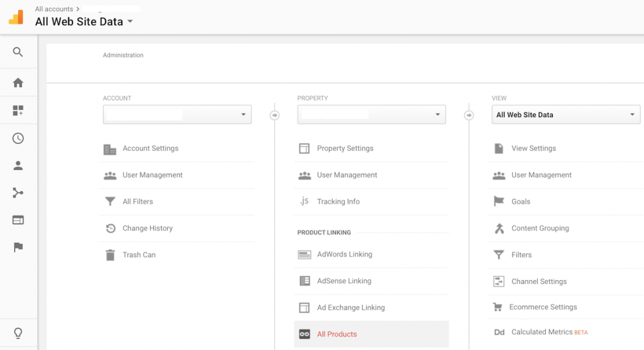The height and width of the screenshot is (350, 644).
Task: Open Behavior reports window icon
Action: (18, 220)
